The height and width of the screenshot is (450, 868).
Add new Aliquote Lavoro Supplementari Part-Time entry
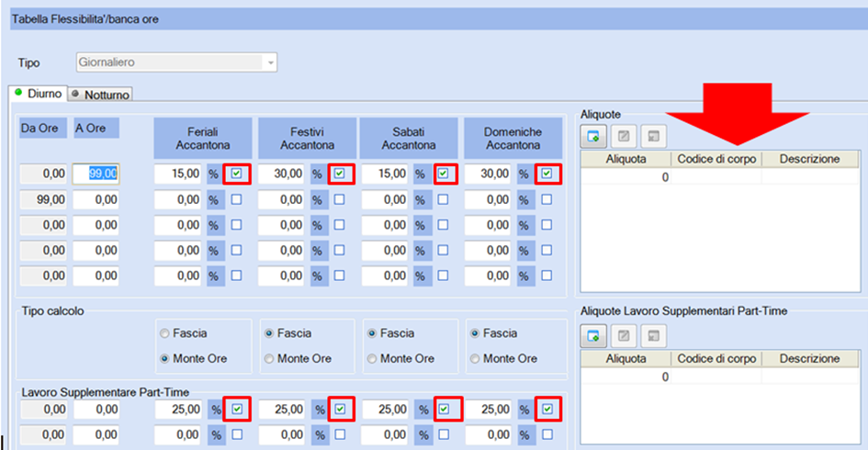point(593,336)
